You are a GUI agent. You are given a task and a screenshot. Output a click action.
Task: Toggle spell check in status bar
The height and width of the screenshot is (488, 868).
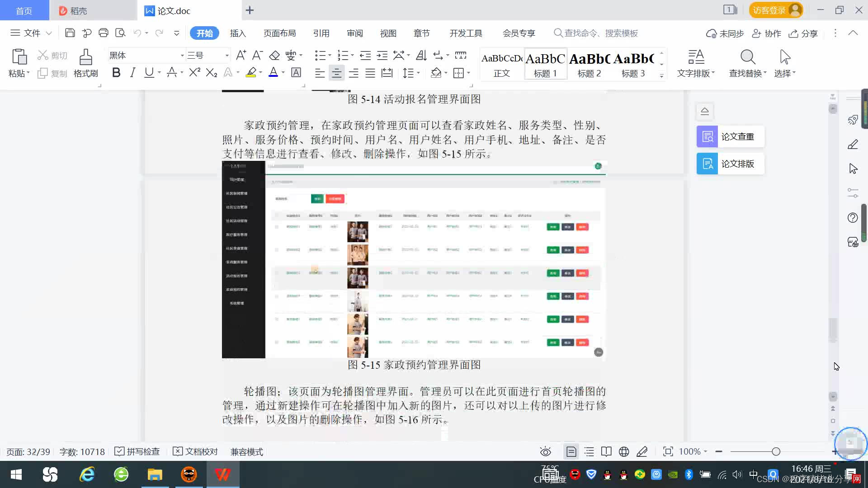click(x=137, y=452)
